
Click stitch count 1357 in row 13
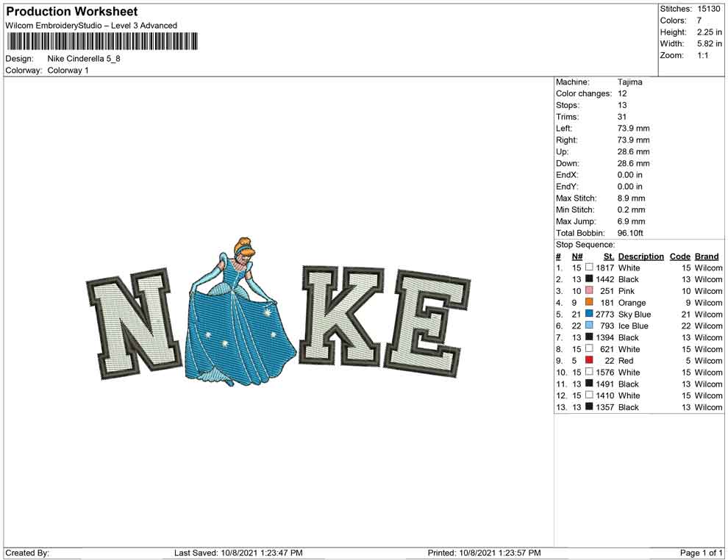point(605,407)
